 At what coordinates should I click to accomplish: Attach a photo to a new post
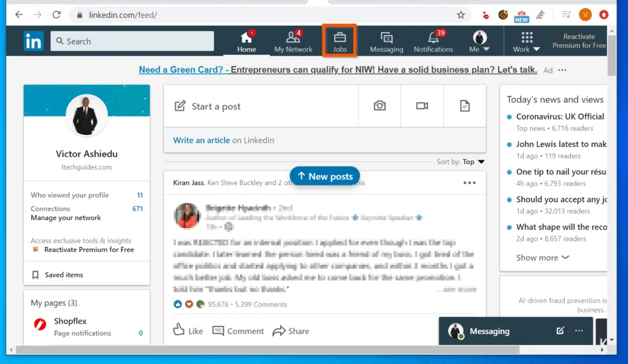tap(379, 105)
